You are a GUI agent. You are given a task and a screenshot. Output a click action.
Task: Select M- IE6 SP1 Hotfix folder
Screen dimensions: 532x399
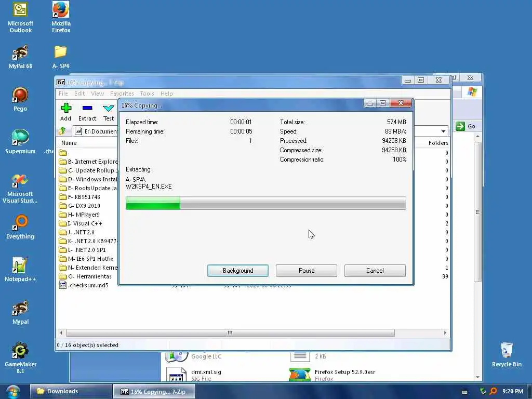click(86, 259)
